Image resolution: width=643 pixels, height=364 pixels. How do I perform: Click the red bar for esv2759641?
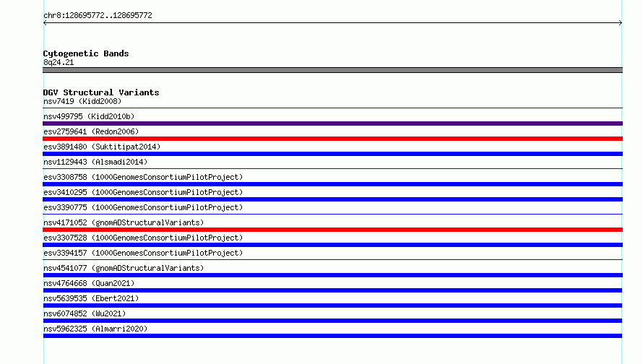[332, 139]
